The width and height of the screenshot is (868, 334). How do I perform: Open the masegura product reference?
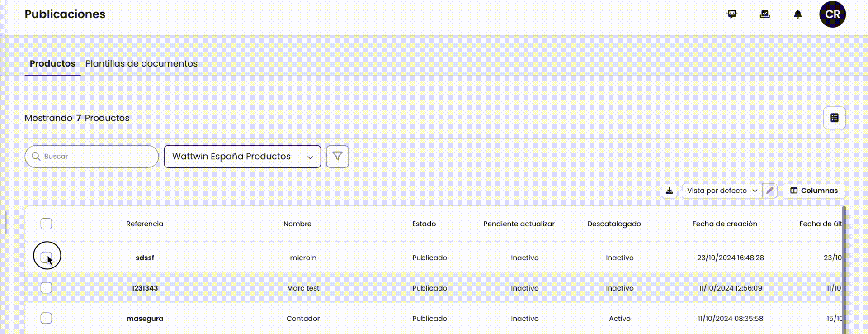[x=145, y=318]
